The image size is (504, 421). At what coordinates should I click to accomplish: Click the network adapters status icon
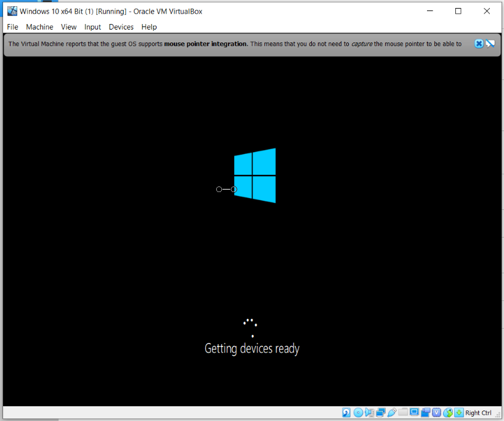click(x=381, y=412)
